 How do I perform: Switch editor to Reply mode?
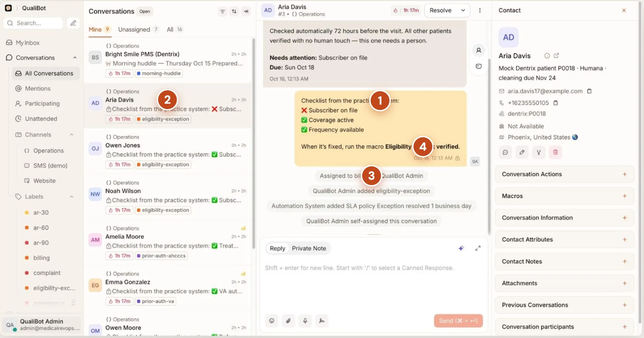point(277,248)
